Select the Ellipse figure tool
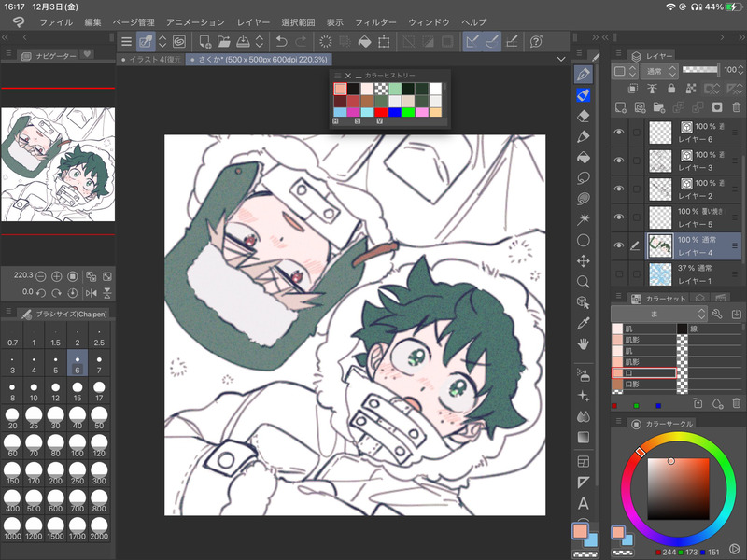Viewport: 747px width, 560px height. (x=583, y=240)
